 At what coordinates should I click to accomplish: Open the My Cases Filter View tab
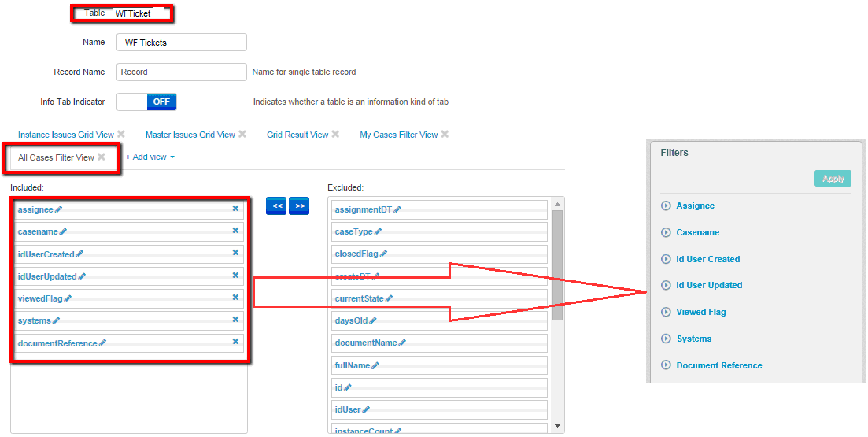(x=398, y=135)
